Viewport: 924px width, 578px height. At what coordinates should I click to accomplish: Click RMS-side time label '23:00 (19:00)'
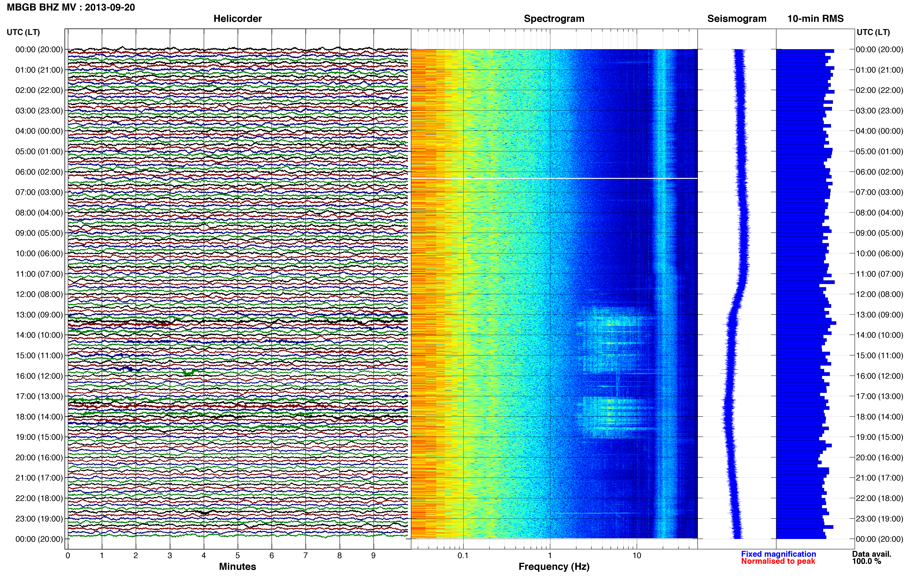click(x=879, y=519)
